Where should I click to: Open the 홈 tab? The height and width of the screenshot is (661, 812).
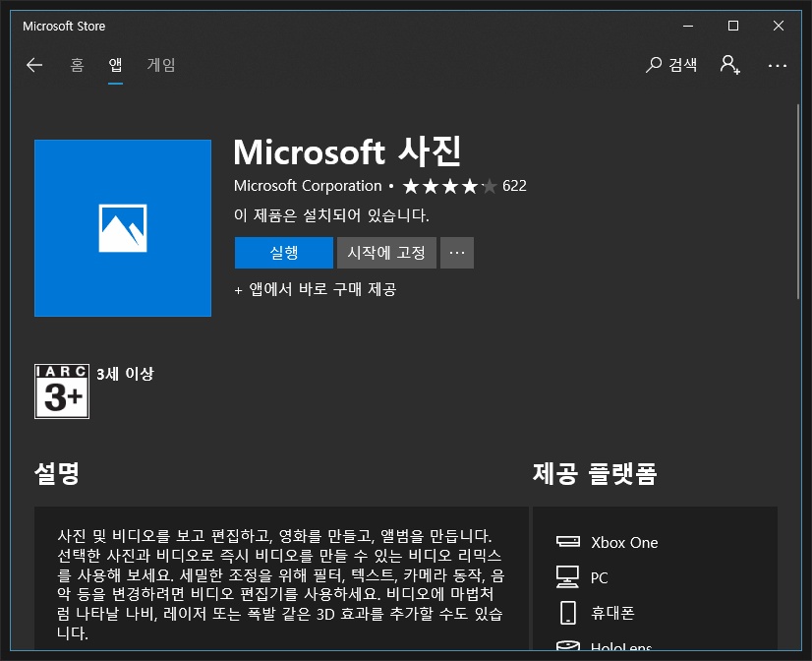tap(77, 65)
